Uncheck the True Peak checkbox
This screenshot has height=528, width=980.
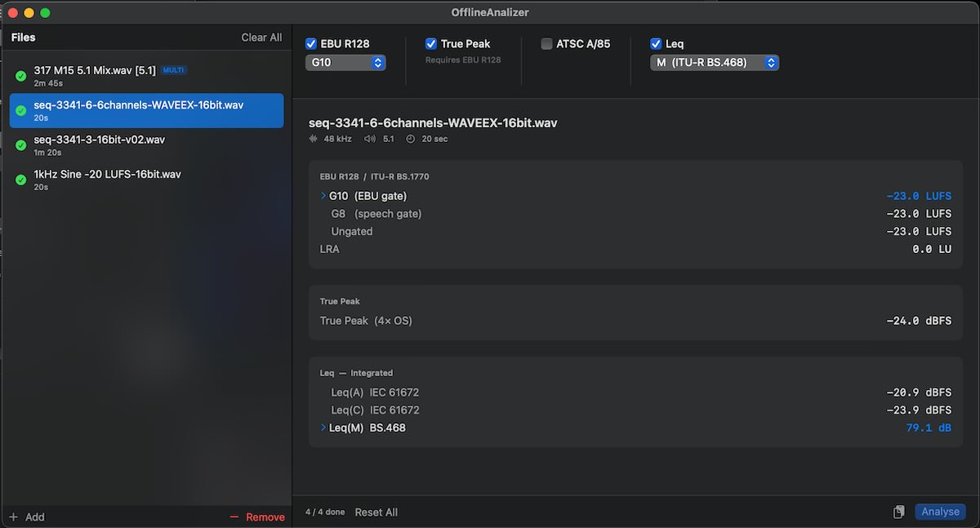430,43
